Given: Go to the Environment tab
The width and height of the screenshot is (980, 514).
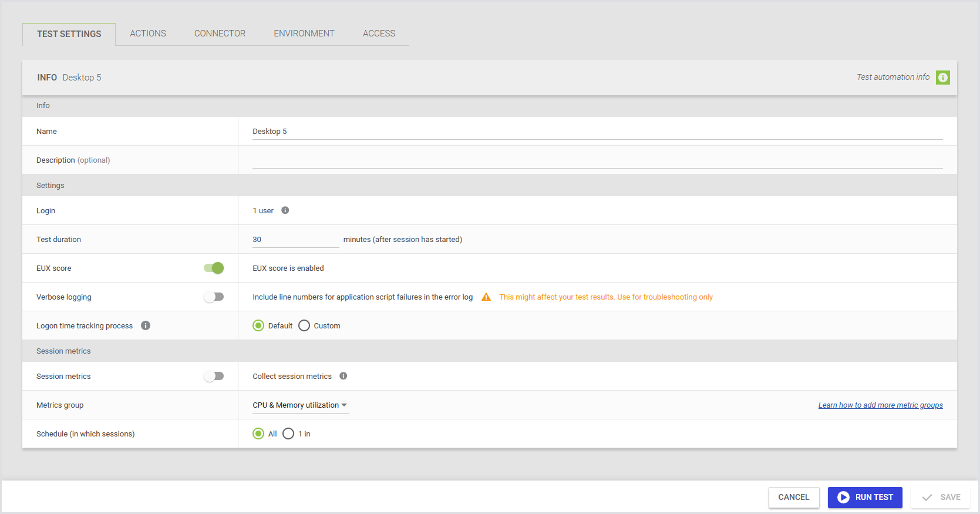Looking at the screenshot, I should (x=304, y=33).
